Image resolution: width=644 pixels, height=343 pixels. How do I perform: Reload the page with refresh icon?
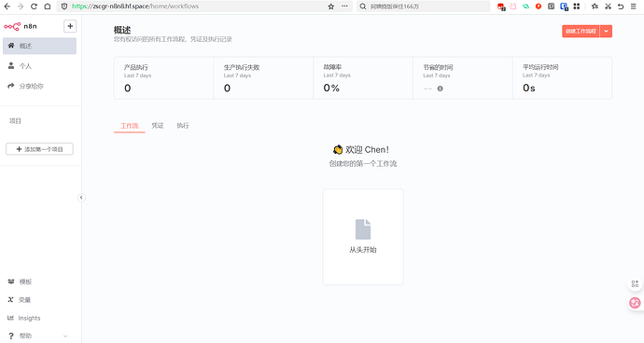(x=35, y=7)
